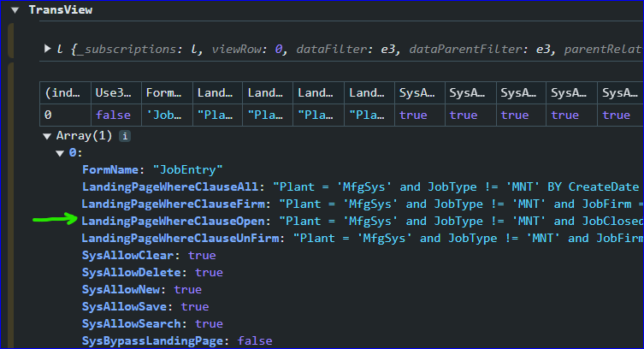Expand the logged object with _subscriptions
Screen dimensions: 644x349
coord(48,49)
